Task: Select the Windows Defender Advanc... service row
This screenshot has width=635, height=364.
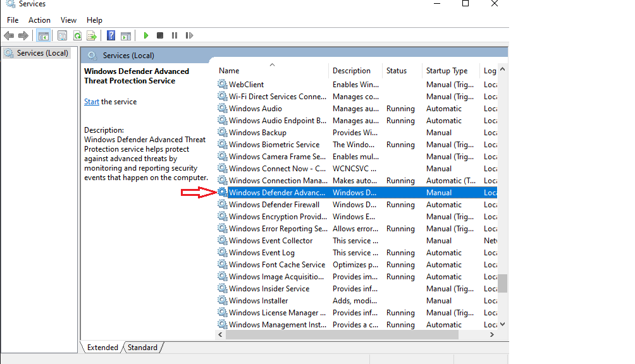Action: tap(357, 193)
